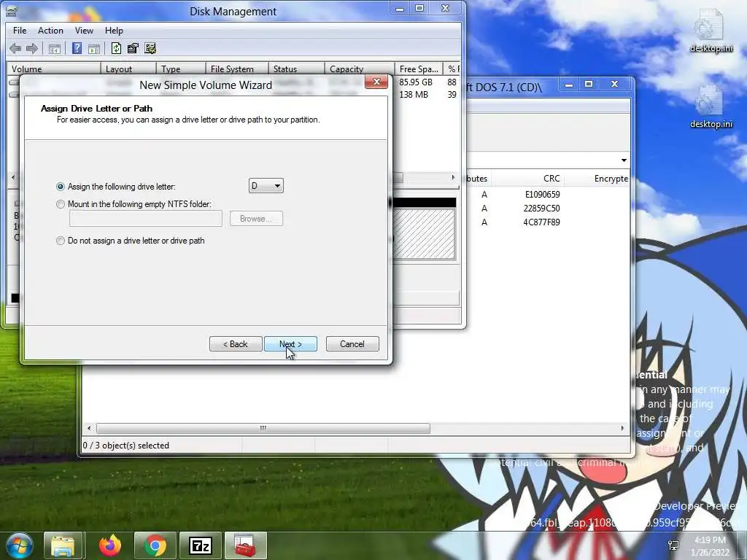The image size is (747, 560).
Task: Sort by the Layout column header
Action: [x=128, y=69]
